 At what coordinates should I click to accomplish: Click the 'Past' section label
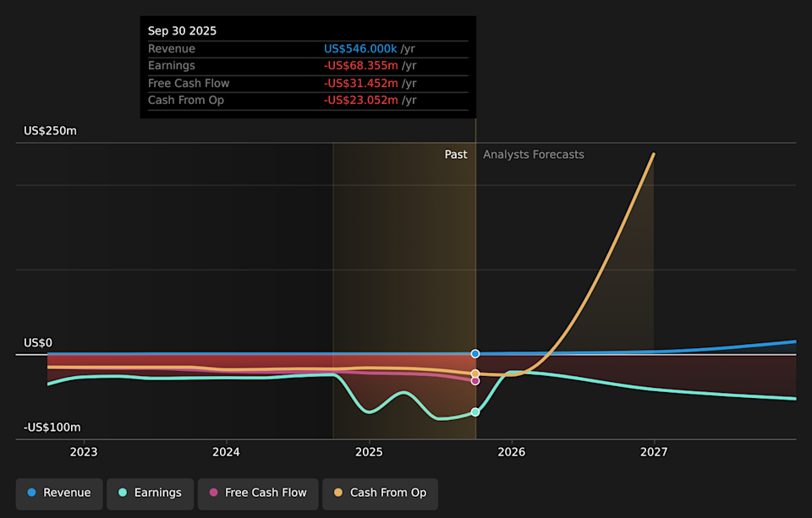456,155
